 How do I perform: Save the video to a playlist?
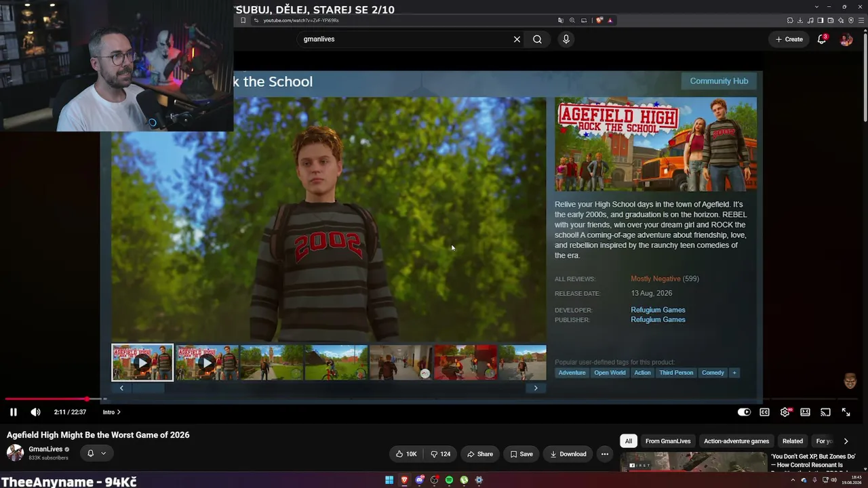[x=521, y=454]
